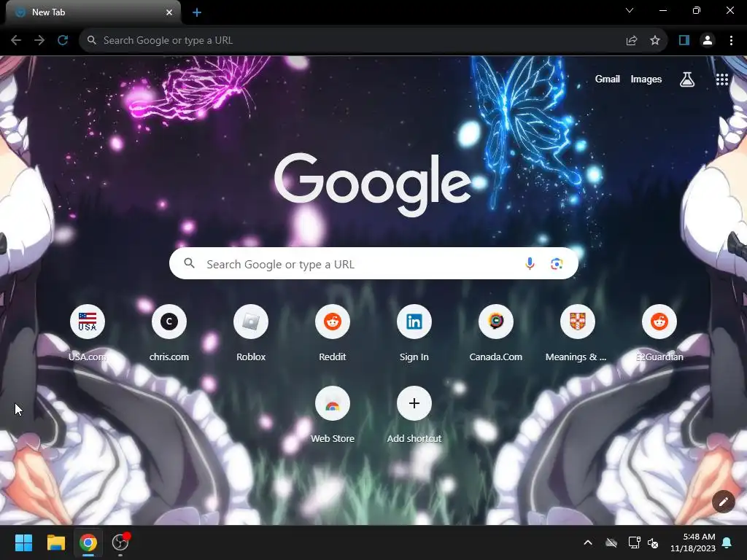The image size is (747, 560).
Task: Open OBS Studio from the taskbar
Action: point(120,542)
